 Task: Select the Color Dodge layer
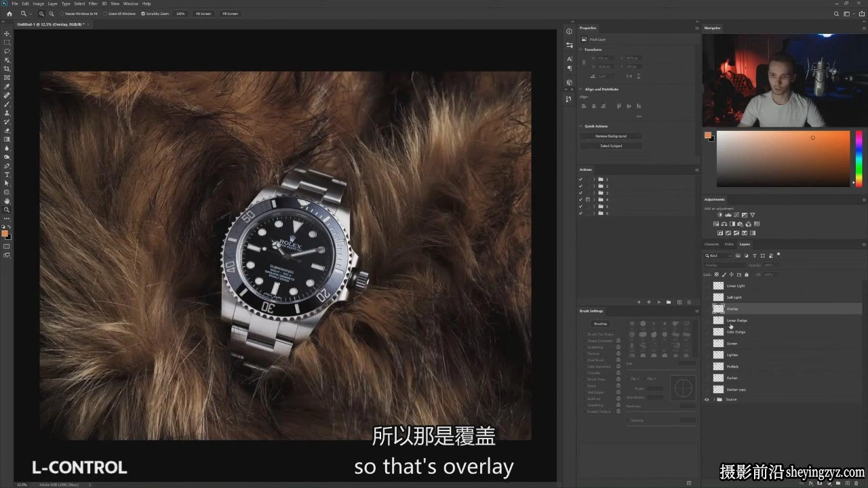783,332
